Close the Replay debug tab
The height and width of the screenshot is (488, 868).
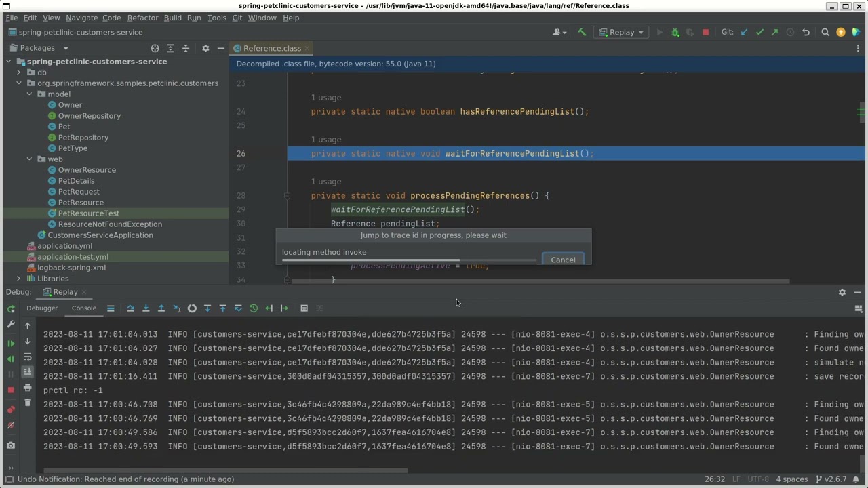pyautogui.click(x=84, y=292)
